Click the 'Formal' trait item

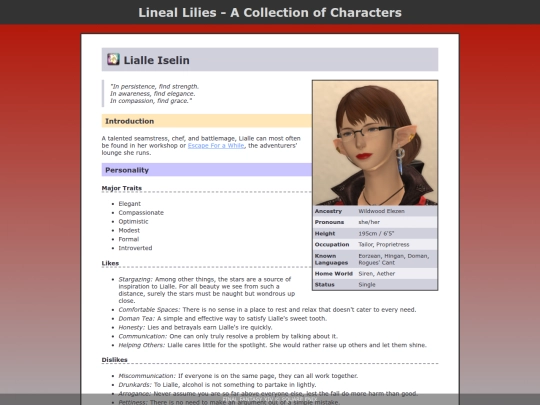tap(129, 239)
